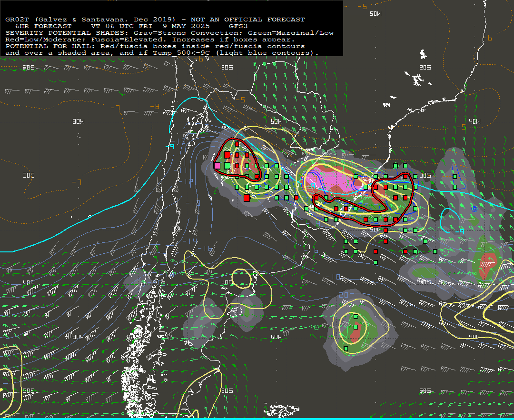Click 'NOT AN OFFICIAL FORECAST' in the header
Image resolution: width=514 pixels, height=420 pixels.
[x=248, y=20]
